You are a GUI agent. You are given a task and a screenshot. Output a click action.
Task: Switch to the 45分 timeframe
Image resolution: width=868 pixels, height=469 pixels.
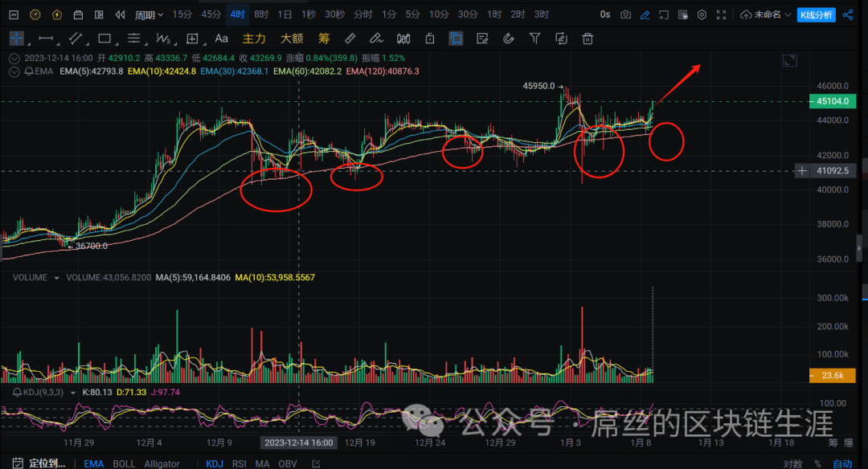[211, 14]
